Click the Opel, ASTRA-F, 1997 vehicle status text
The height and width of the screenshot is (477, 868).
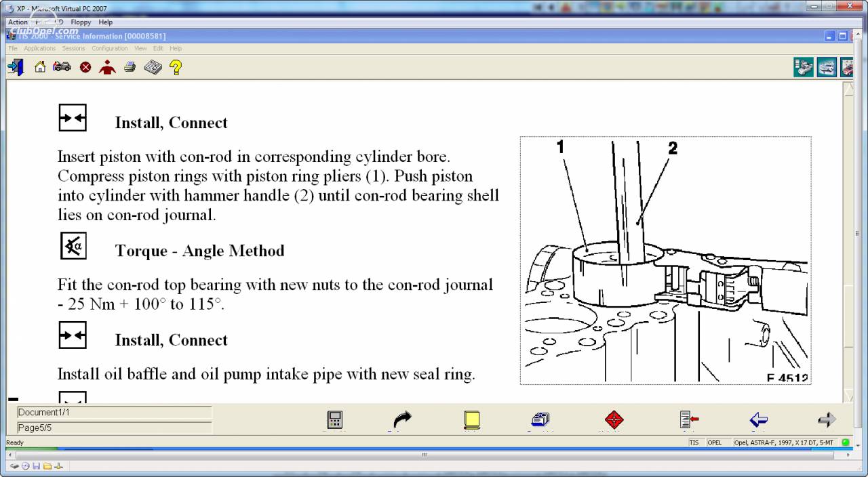[785, 442]
